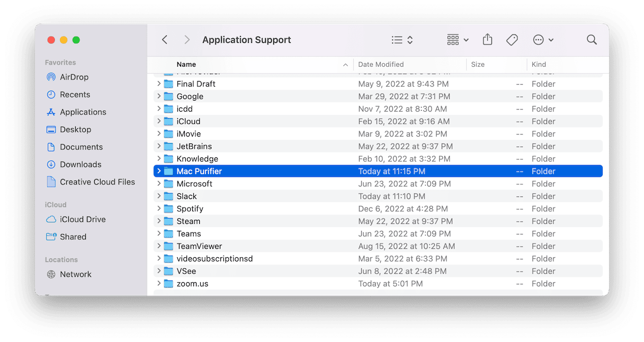Expand the Slack folder
Viewport: 644px width, 342px height.
[158, 196]
